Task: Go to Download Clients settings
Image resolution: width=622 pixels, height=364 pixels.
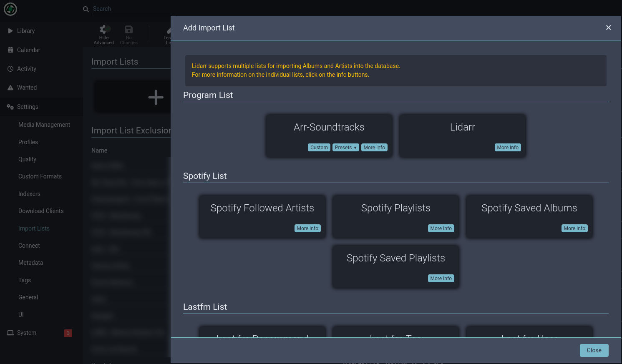Action: click(41, 211)
